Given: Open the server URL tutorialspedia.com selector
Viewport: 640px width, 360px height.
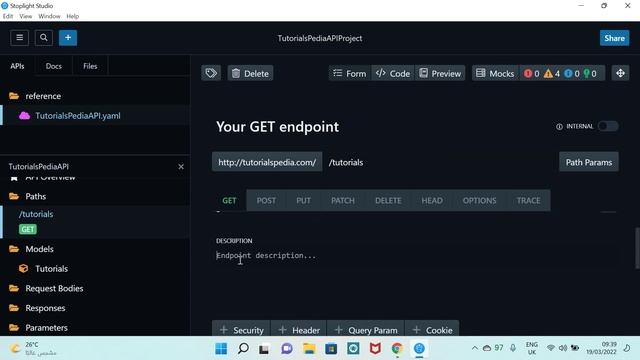Looking at the screenshot, I should click(x=267, y=162).
